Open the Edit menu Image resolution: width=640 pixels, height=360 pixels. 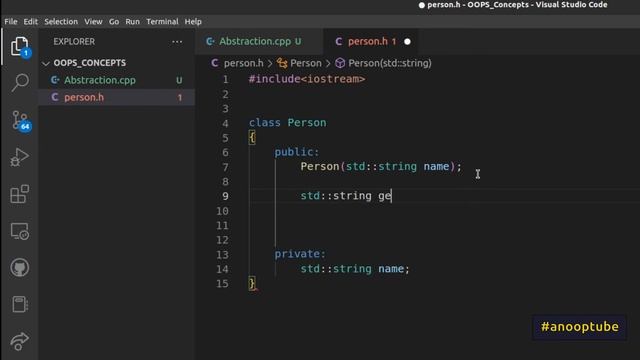click(30, 22)
